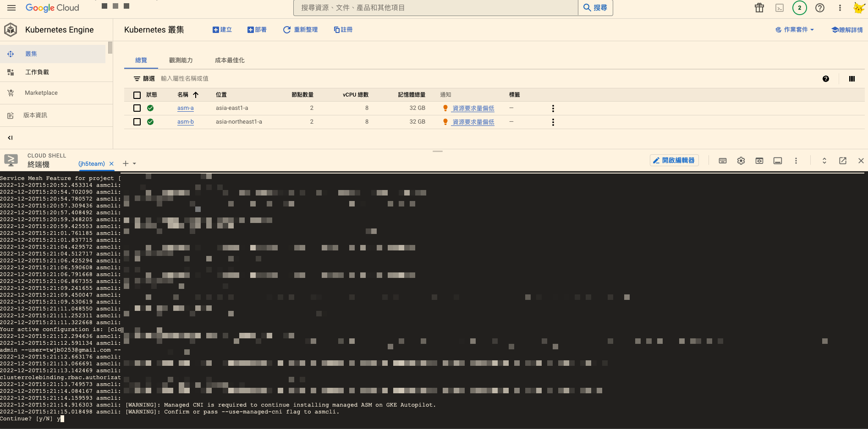Open Marketplace in the sidebar
The width and height of the screenshot is (868, 429).
tap(53, 93)
